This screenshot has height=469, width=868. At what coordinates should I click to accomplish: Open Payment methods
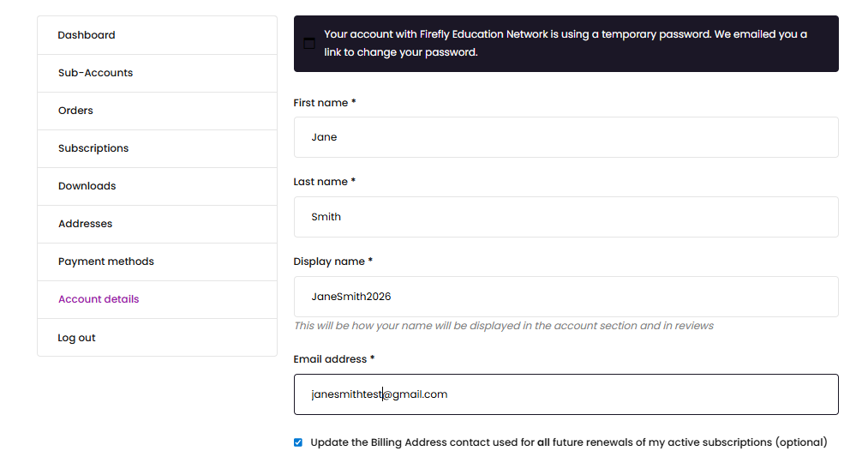click(106, 262)
